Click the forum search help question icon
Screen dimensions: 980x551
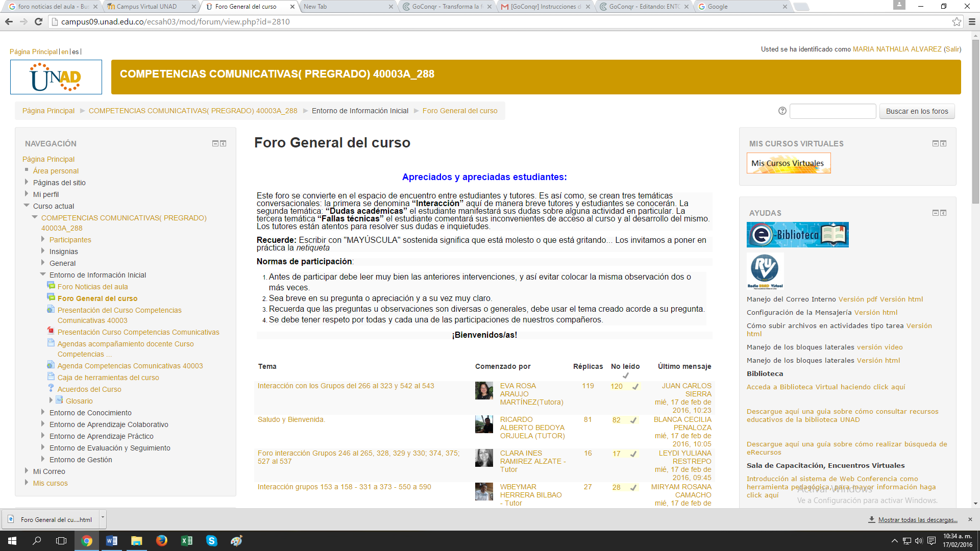[782, 111]
